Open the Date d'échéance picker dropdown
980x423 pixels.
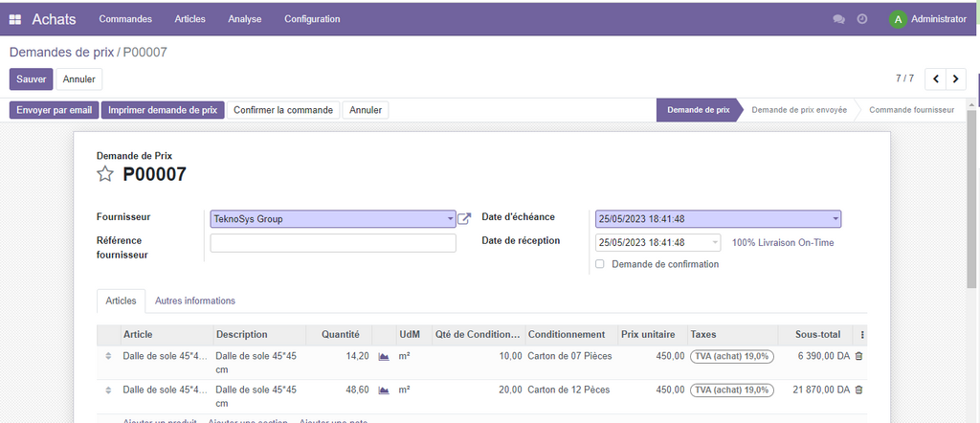point(835,219)
